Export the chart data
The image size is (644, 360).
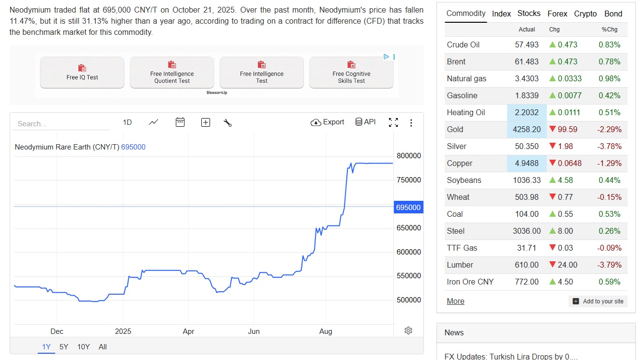[x=328, y=122]
